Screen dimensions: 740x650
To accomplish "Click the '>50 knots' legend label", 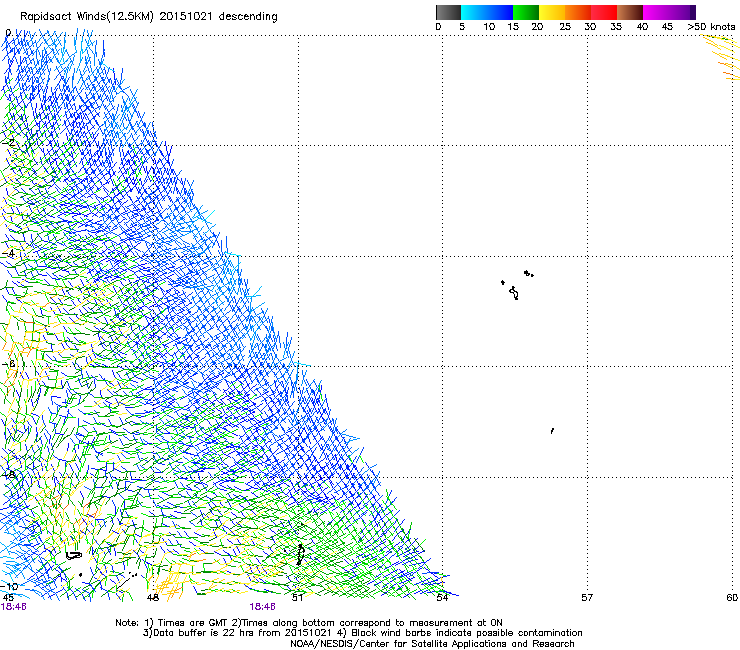I will tap(711, 27).
